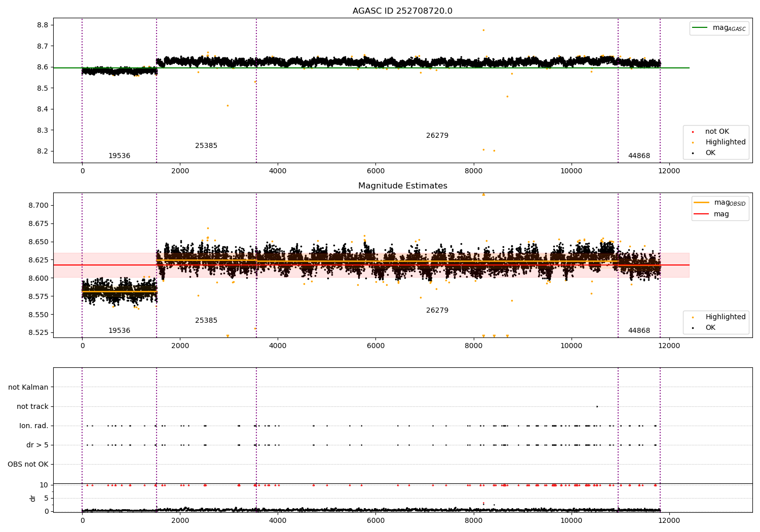Click the lone black point in 'not track' row

click(x=597, y=406)
